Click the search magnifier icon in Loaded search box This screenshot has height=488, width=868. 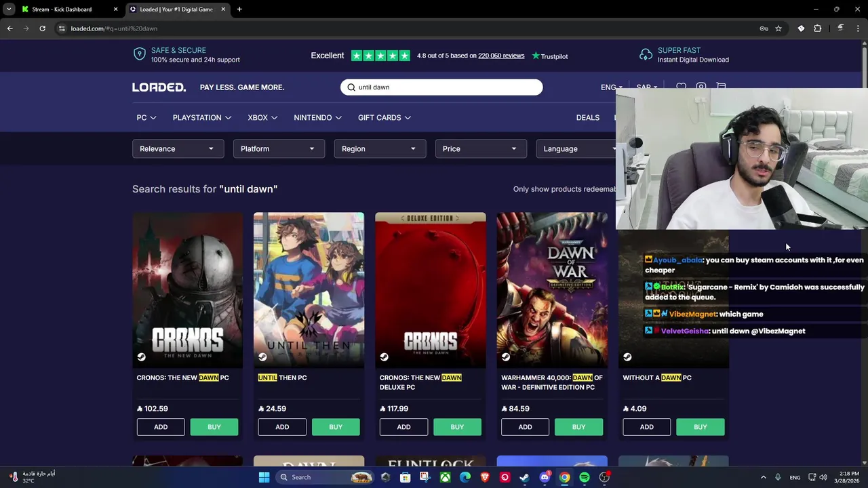point(351,87)
